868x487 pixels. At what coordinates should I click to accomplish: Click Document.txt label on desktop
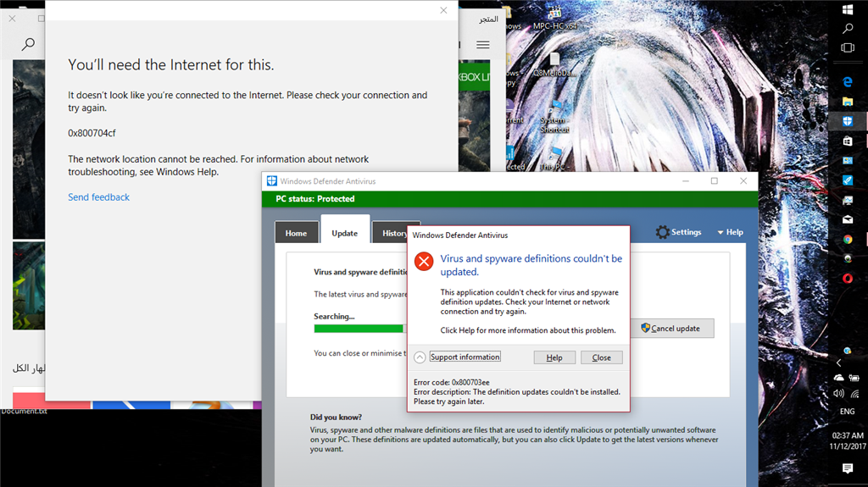pyautogui.click(x=24, y=411)
